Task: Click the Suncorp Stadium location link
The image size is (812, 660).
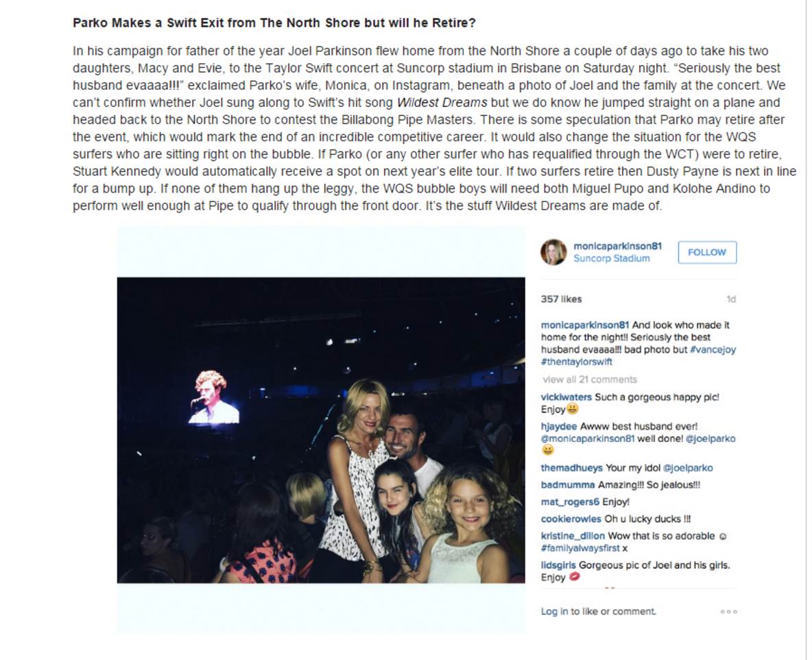Action: pos(611,259)
